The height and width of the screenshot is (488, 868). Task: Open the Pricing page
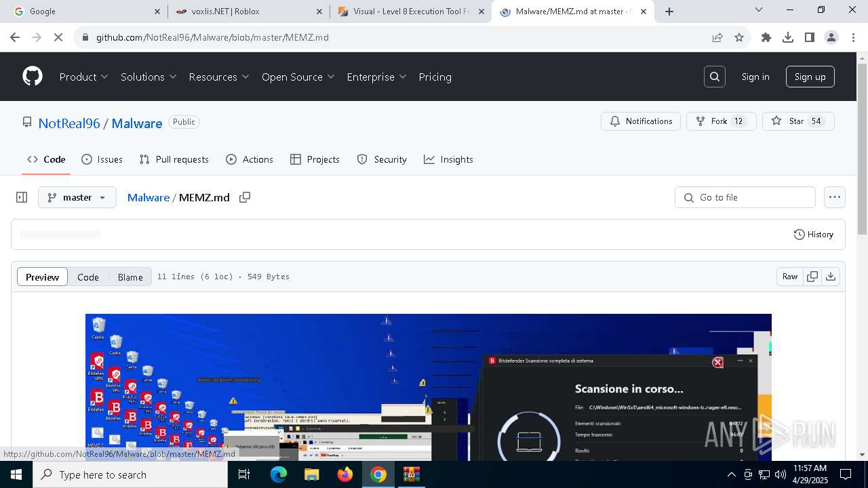pyautogui.click(x=435, y=77)
